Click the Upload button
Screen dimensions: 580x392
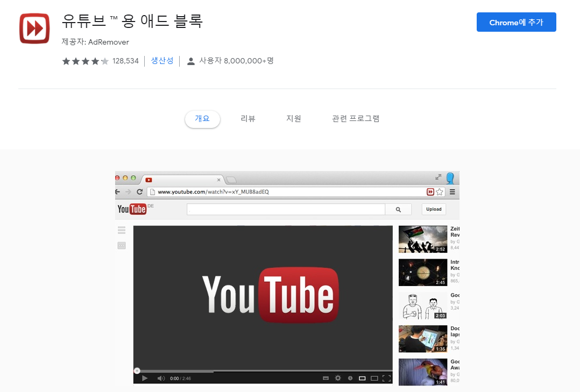[x=434, y=209]
